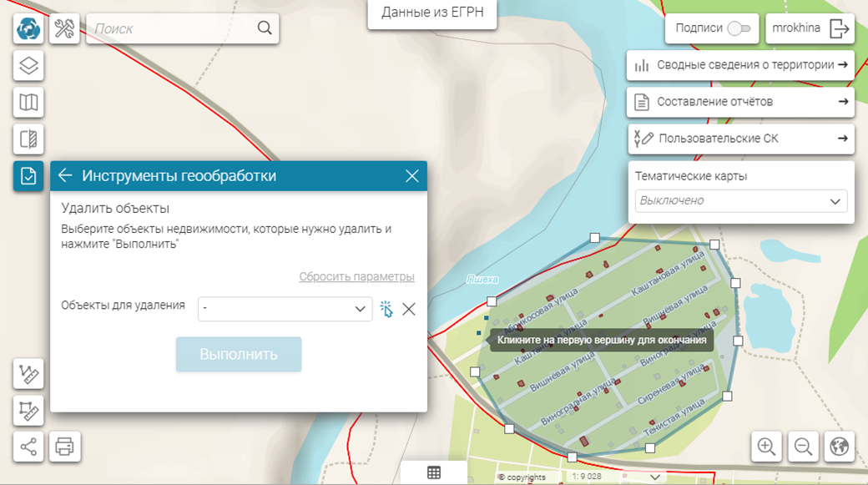Zoom in on the map
The height and width of the screenshot is (485, 868).
(x=766, y=447)
